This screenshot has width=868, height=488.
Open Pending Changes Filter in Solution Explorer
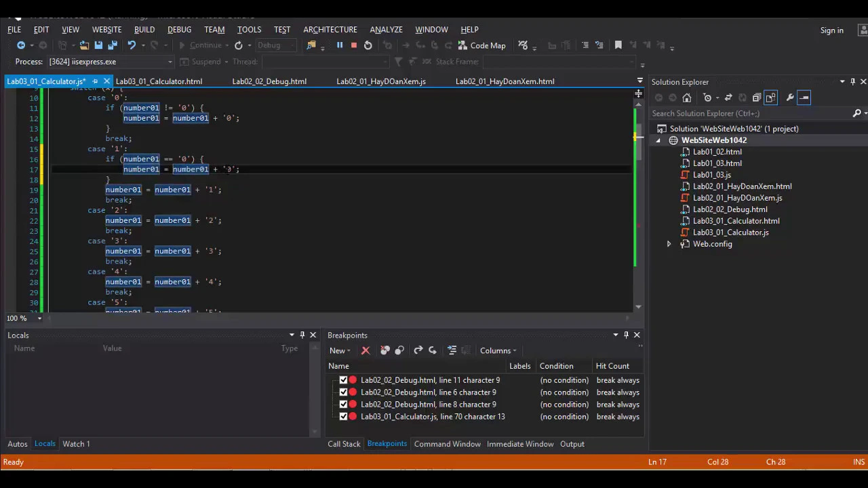[x=707, y=98]
